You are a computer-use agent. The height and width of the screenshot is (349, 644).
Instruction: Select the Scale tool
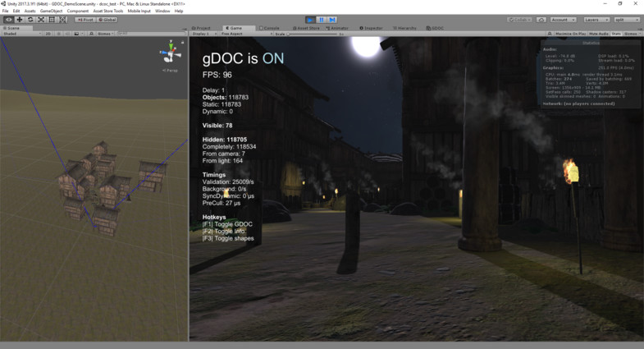pos(41,20)
